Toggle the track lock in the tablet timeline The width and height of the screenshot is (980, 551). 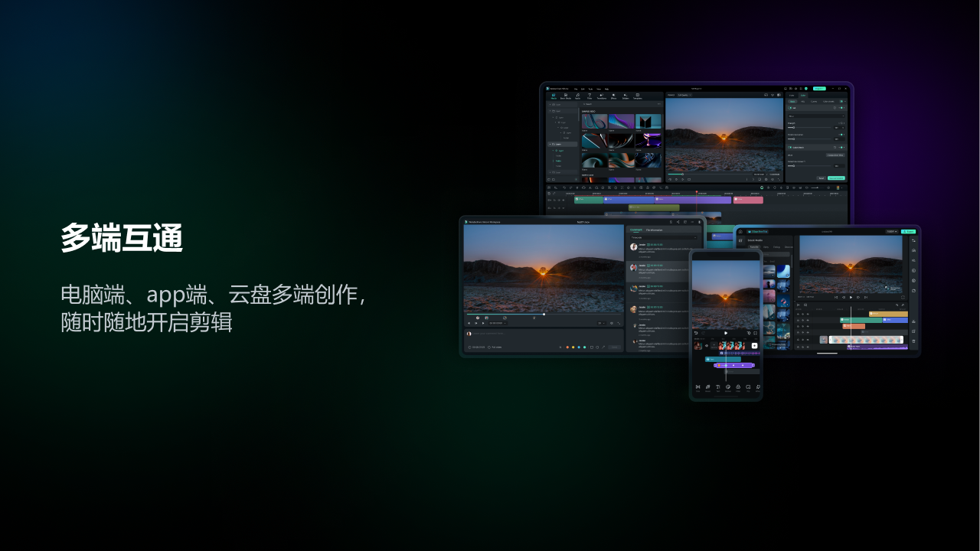pyautogui.click(x=797, y=320)
